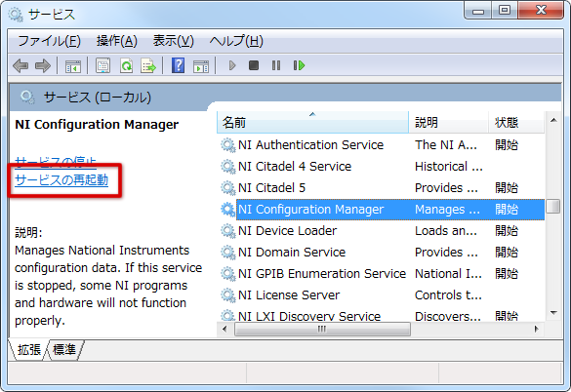Click the Restart Service green icon

(x=299, y=65)
